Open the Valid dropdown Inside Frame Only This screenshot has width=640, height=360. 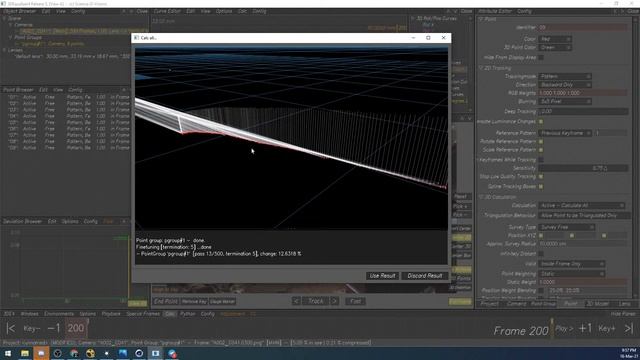[x=571, y=264]
